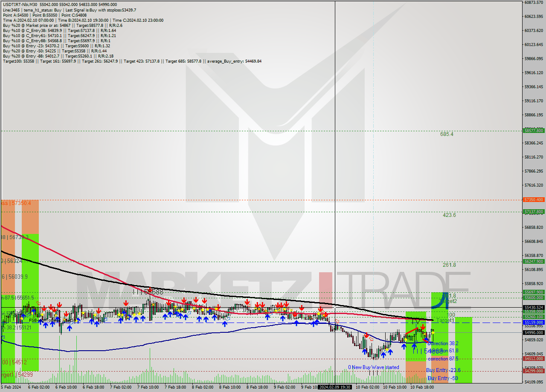Click the 54990.000 current price tag
The width and height of the screenshot is (546, 392).
tap(533, 332)
